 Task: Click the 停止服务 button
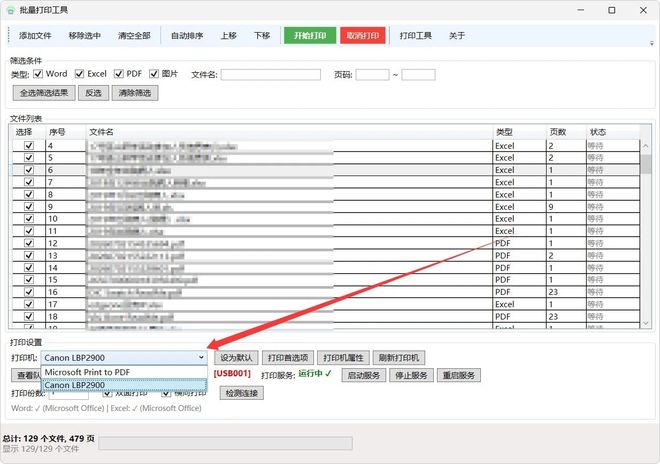point(411,375)
